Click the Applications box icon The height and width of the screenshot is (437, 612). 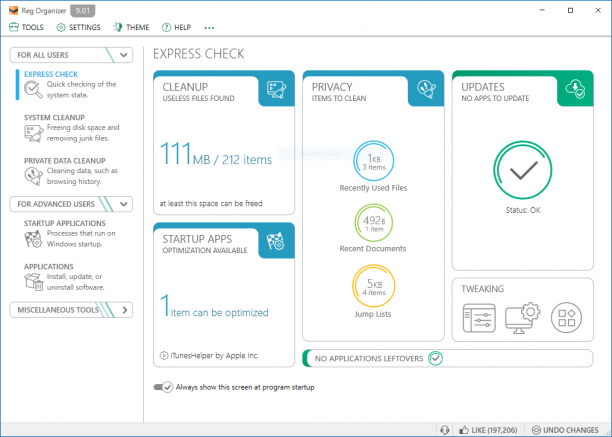(34, 282)
